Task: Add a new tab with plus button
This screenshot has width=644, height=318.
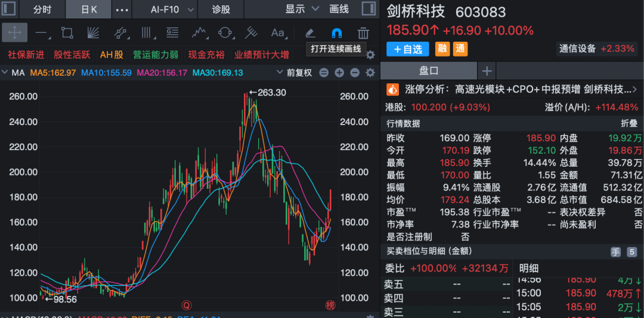Action: (487, 71)
